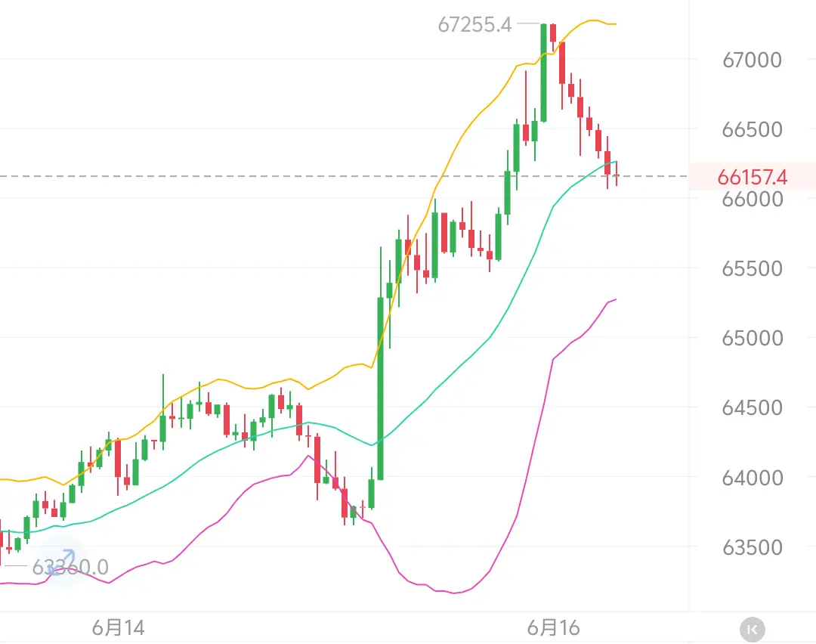Click the 64500 price axis label

coord(752,407)
